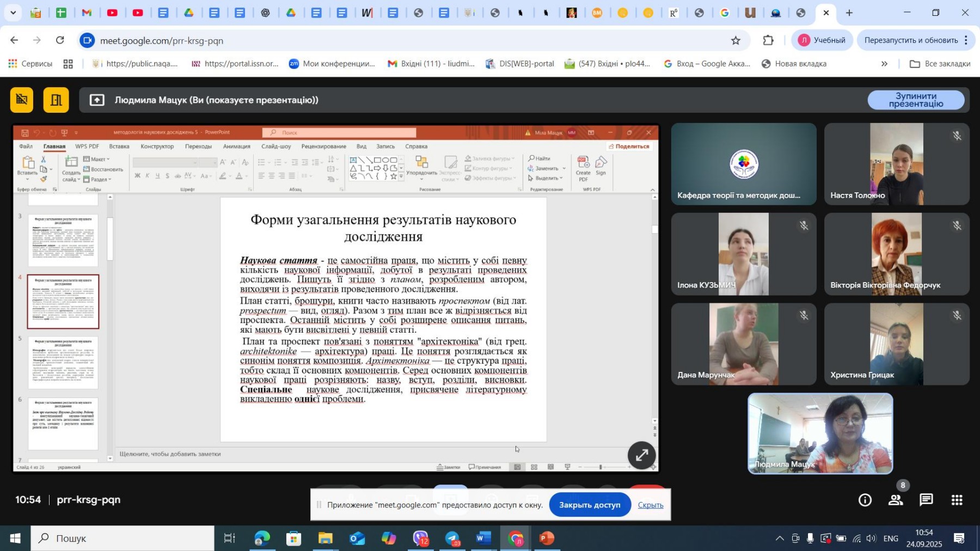Switch to the Вставка ribbon tab
This screenshot has height=551, width=980.
pos(119,146)
